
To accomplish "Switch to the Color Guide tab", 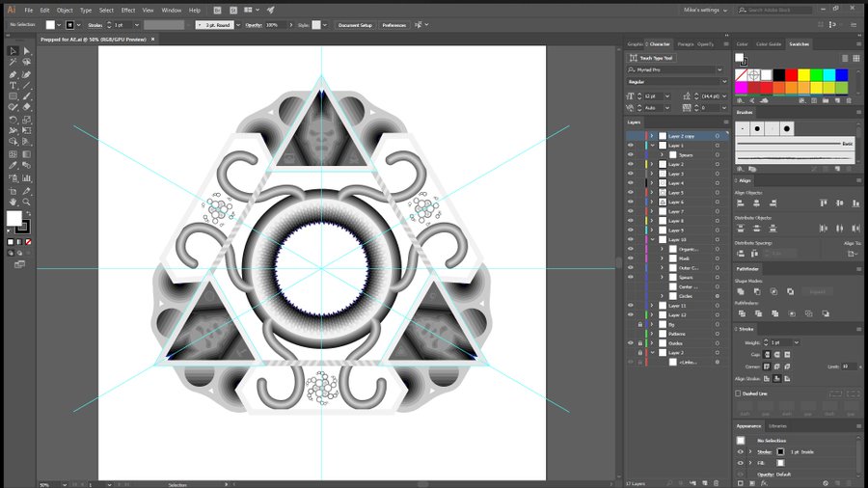I will (x=769, y=44).
